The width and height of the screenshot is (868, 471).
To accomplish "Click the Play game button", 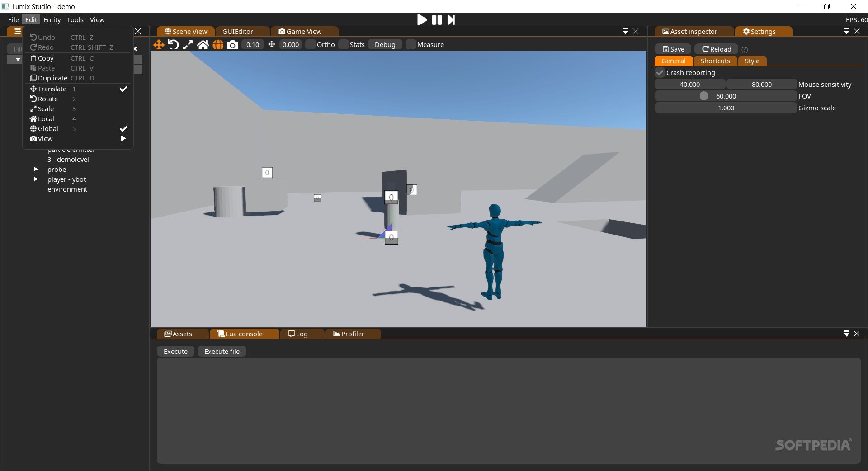I will [422, 19].
